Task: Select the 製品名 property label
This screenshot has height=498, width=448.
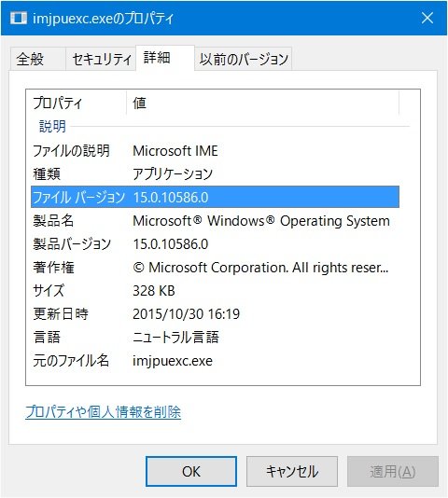Action: (x=53, y=220)
